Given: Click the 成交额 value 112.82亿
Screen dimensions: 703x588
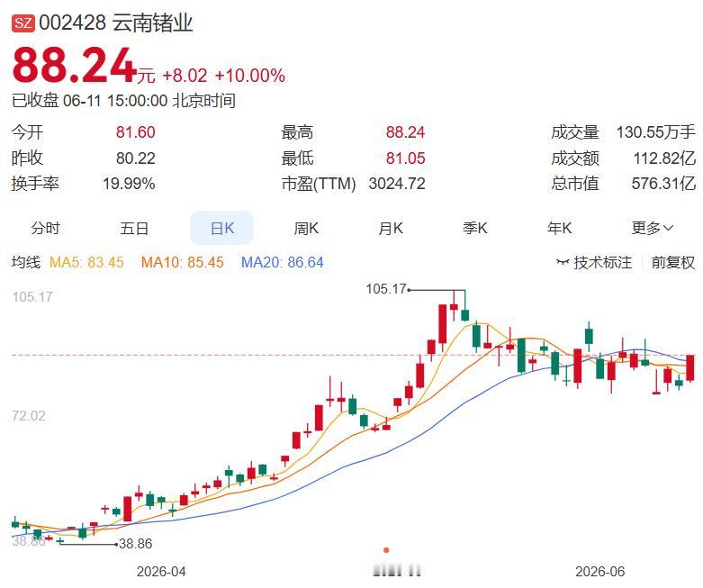Looking at the screenshot, I should coord(664,158).
